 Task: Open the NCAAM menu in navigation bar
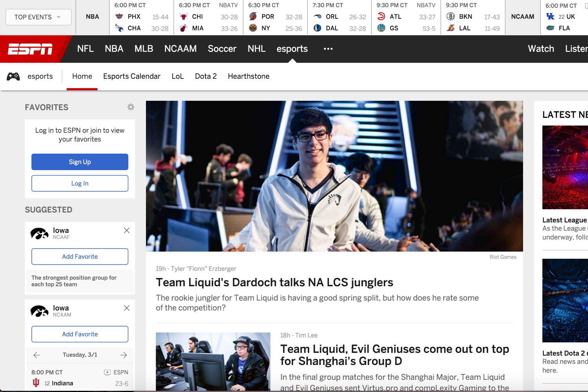click(180, 49)
